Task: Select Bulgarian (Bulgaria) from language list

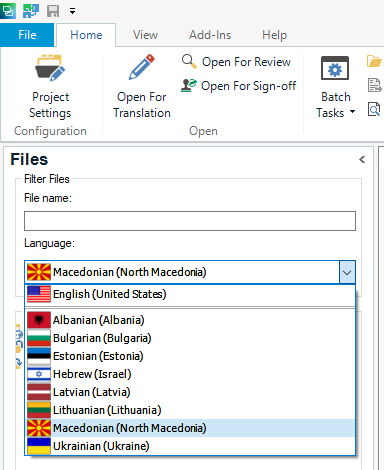Action: tap(190, 338)
